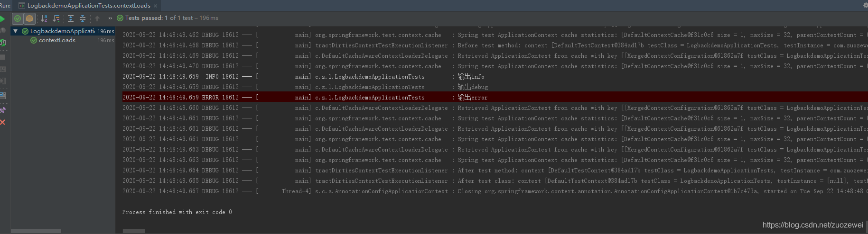The height and width of the screenshot is (234, 868).
Task: Go to previous failed test arrow
Action: click(97, 18)
